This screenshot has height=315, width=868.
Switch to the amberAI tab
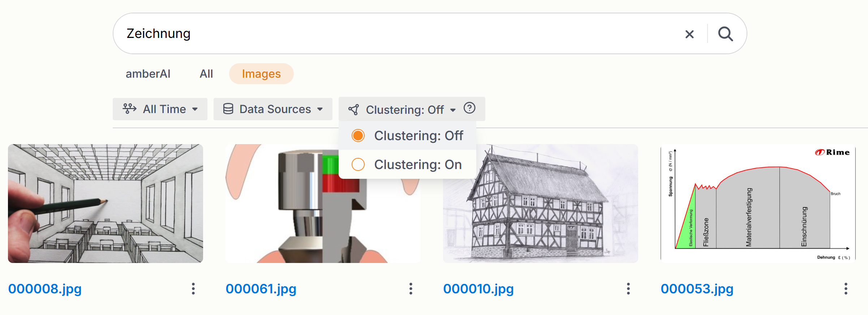pyautogui.click(x=148, y=74)
